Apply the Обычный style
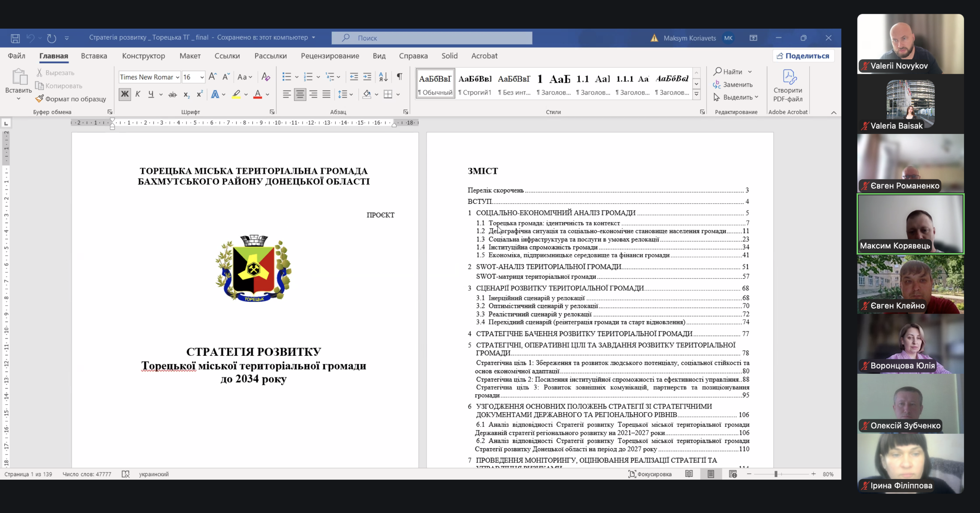The width and height of the screenshot is (980, 513). [435, 84]
